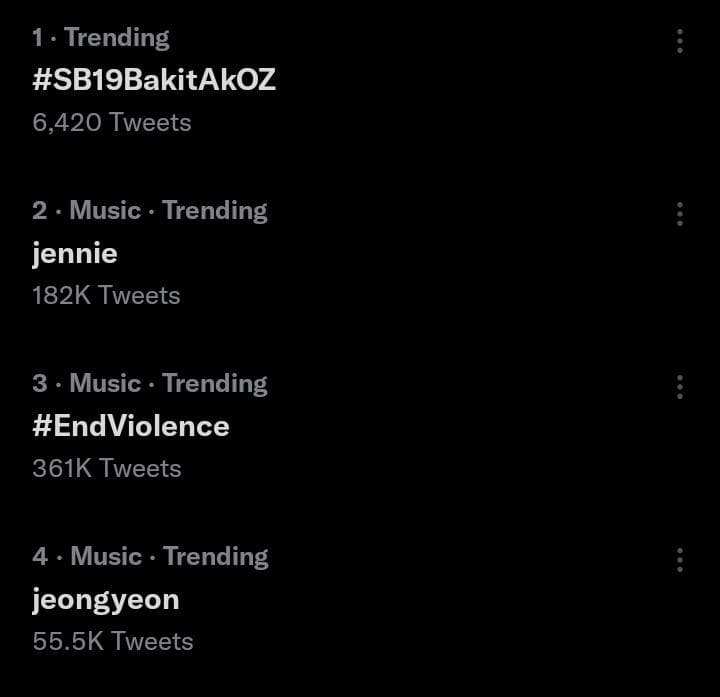The height and width of the screenshot is (697, 720).
Task: Open the jeongyeon trending topic
Action: (x=106, y=601)
